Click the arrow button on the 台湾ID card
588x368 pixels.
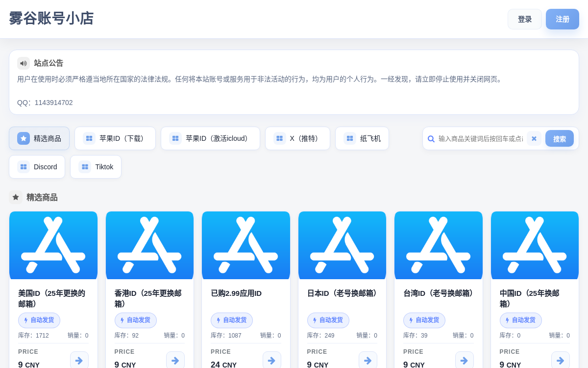(465, 360)
